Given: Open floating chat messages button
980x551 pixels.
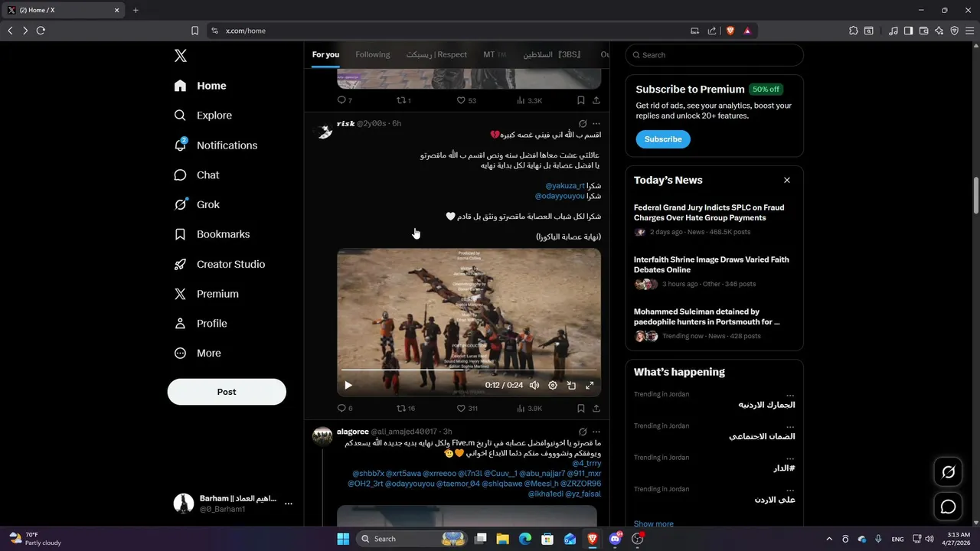Looking at the screenshot, I should 949,507.
